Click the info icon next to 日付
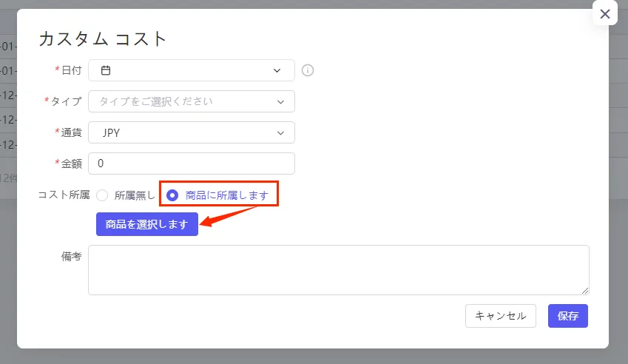 308,70
